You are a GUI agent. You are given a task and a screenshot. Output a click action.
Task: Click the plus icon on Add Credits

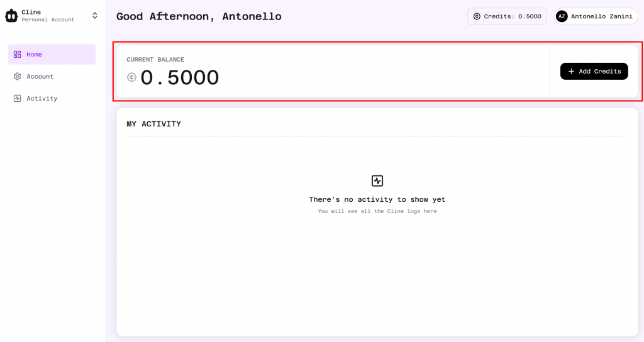(x=571, y=72)
